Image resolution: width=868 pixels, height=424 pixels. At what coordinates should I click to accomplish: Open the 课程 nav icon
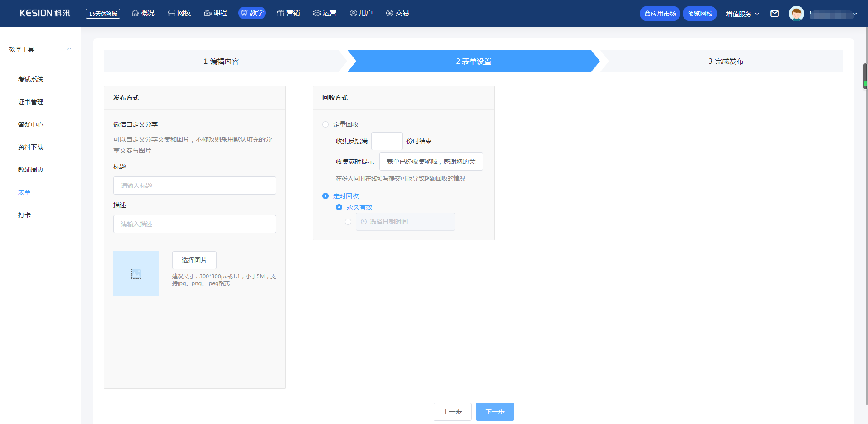pyautogui.click(x=208, y=13)
